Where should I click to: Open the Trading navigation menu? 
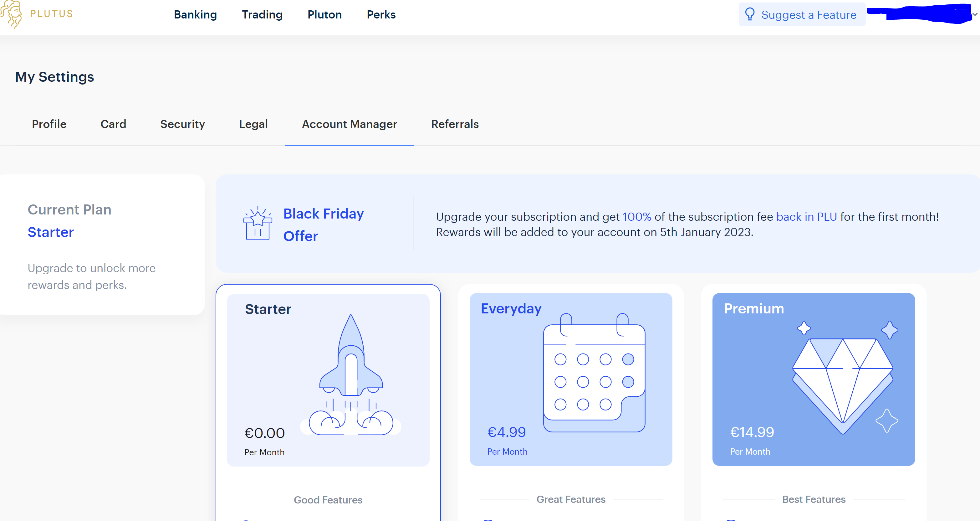point(262,14)
